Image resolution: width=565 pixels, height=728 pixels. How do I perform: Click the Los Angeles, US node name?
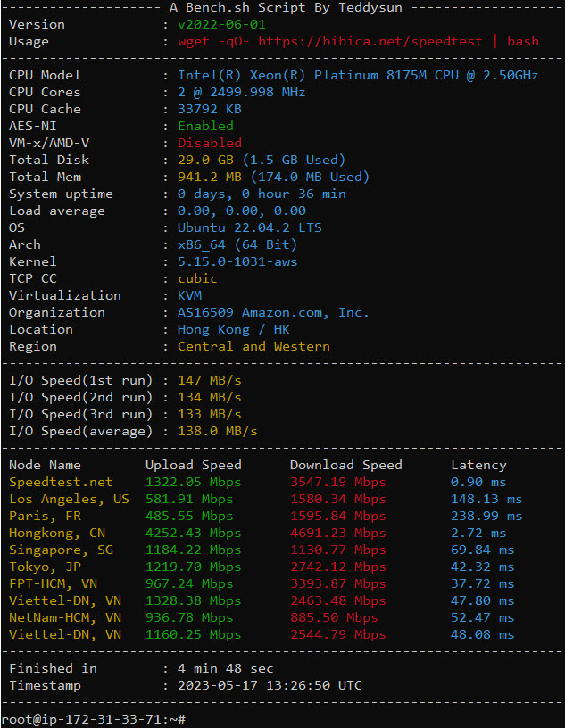[69, 499]
